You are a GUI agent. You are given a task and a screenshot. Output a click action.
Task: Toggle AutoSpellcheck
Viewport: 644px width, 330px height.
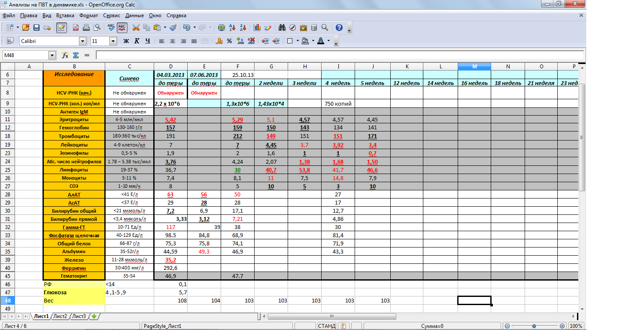coord(122,27)
